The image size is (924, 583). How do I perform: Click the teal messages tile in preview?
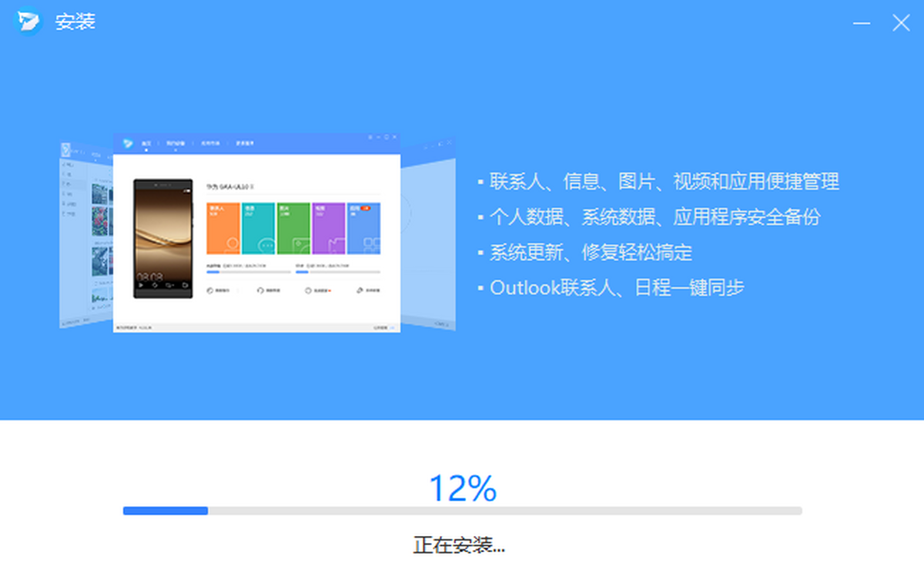pos(259,229)
